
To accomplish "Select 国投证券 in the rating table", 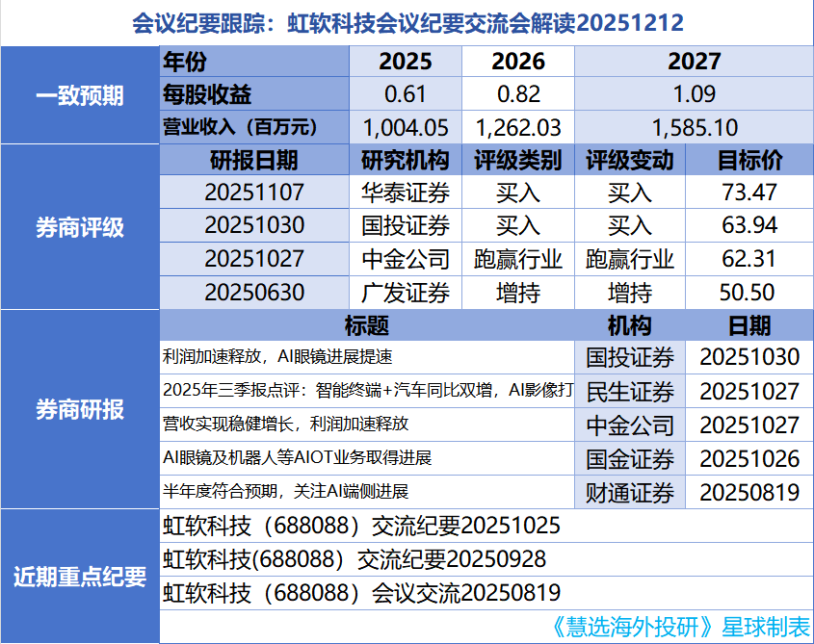I will coord(406,226).
